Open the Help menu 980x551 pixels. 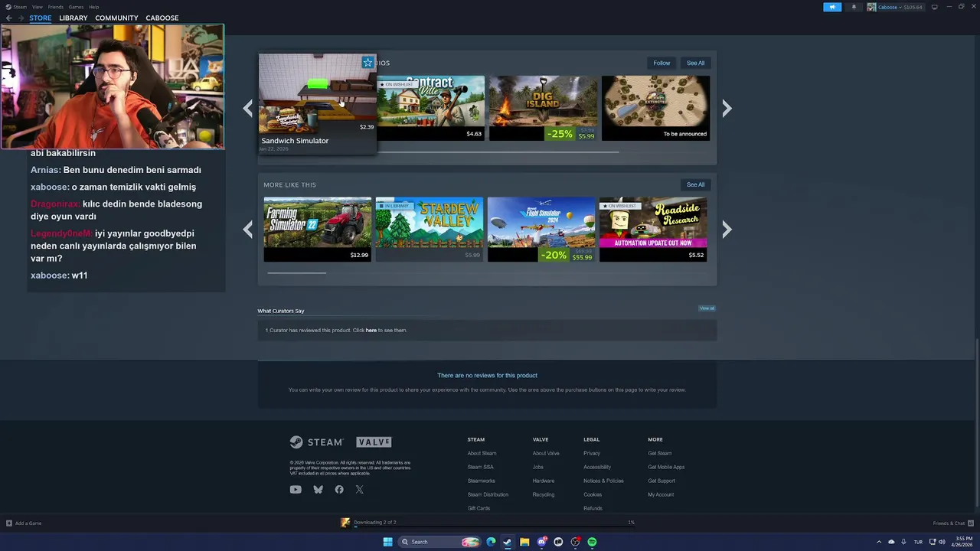pyautogui.click(x=93, y=7)
